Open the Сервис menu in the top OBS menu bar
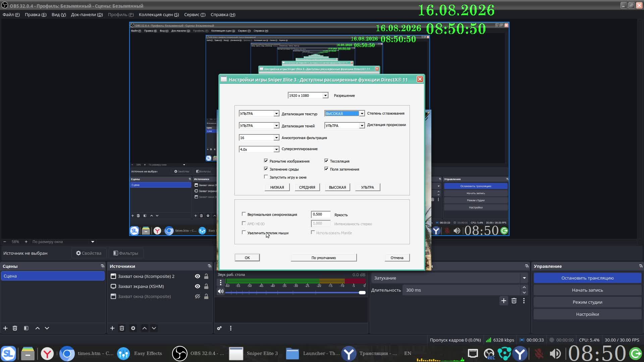 pyautogui.click(x=195, y=15)
